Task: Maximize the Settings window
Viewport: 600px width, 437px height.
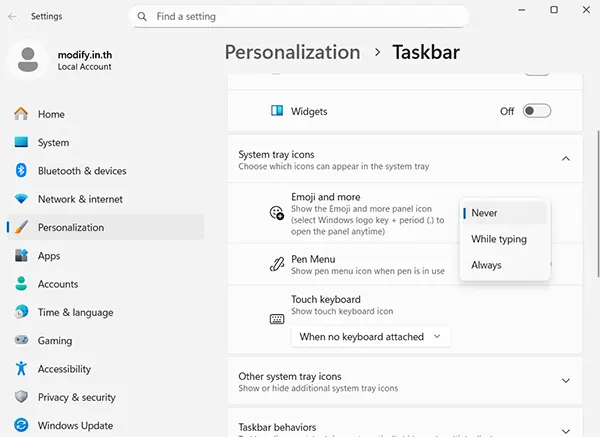Action: [x=554, y=10]
